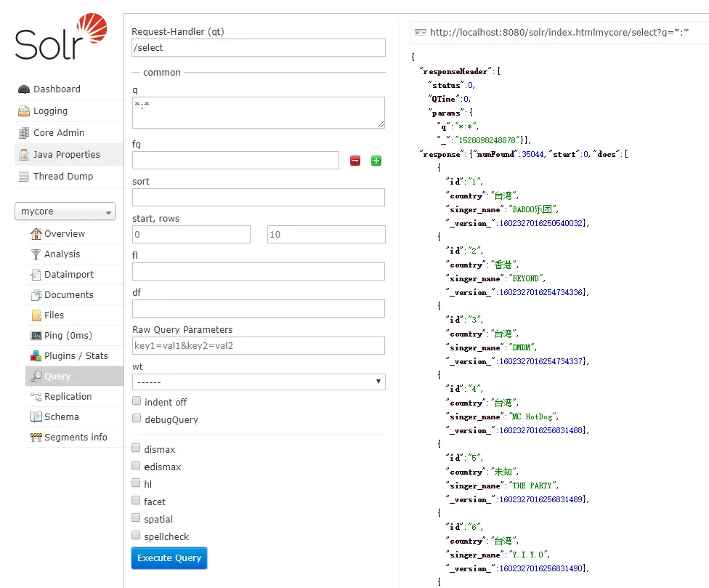The height and width of the screenshot is (588, 709).
Task: Click the numFound value 35044
Action: (x=532, y=154)
